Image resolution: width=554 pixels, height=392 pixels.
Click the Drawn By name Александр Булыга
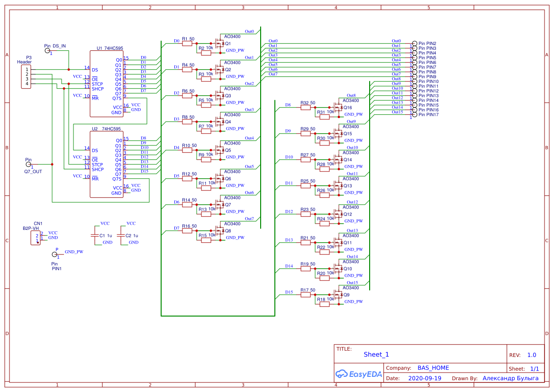[510, 378]
